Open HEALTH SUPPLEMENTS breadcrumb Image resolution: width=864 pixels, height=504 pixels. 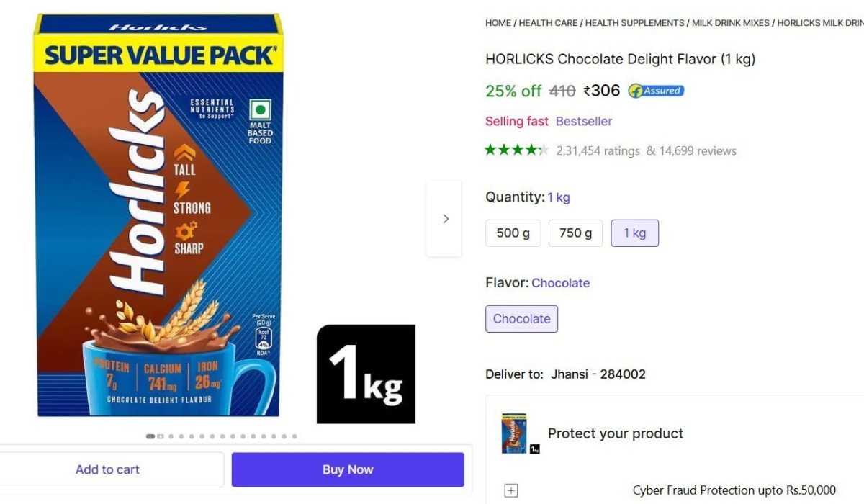tap(634, 23)
